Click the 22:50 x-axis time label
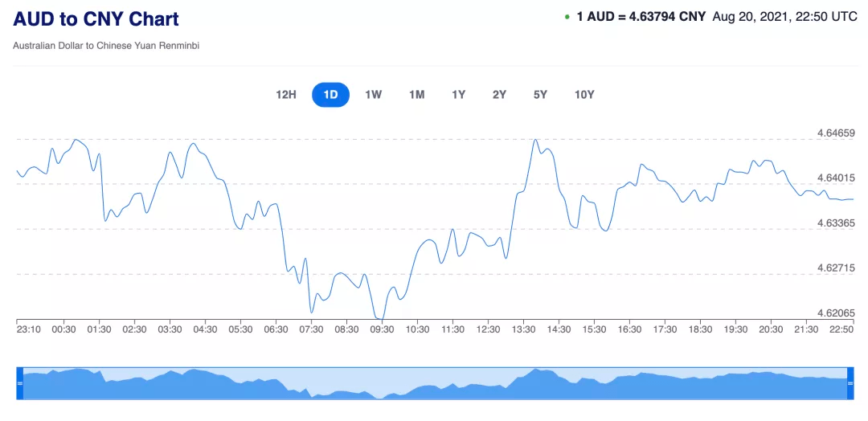Viewport: 868px width, 421px height. 841,329
